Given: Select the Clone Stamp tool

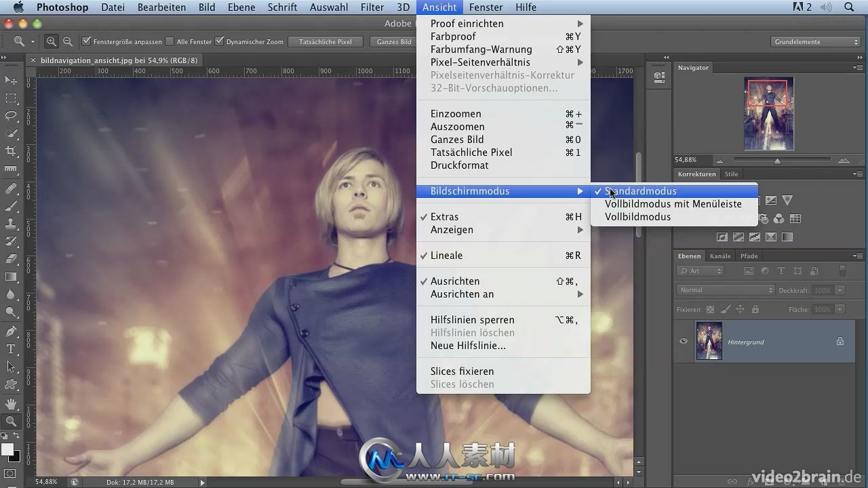Looking at the screenshot, I should point(11,224).
